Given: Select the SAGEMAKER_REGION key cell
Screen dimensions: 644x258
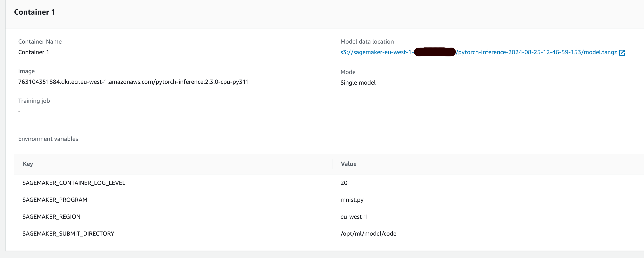Looking at the screenshot, I should [x=51, y=217].
